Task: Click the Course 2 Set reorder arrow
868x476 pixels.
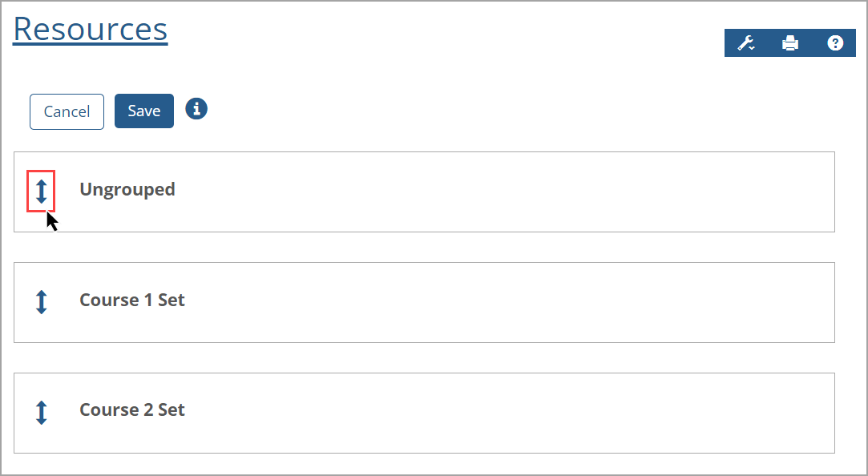Action: (42, 412)
